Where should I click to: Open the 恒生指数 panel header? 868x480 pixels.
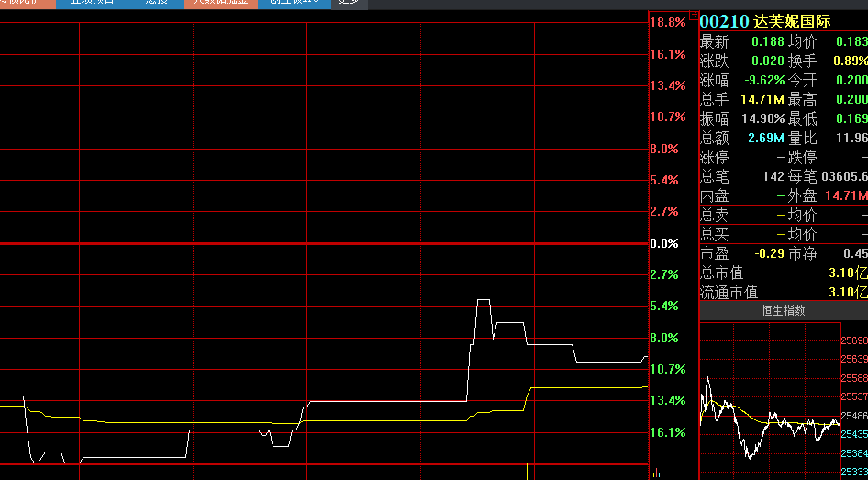tap(784, 311)
